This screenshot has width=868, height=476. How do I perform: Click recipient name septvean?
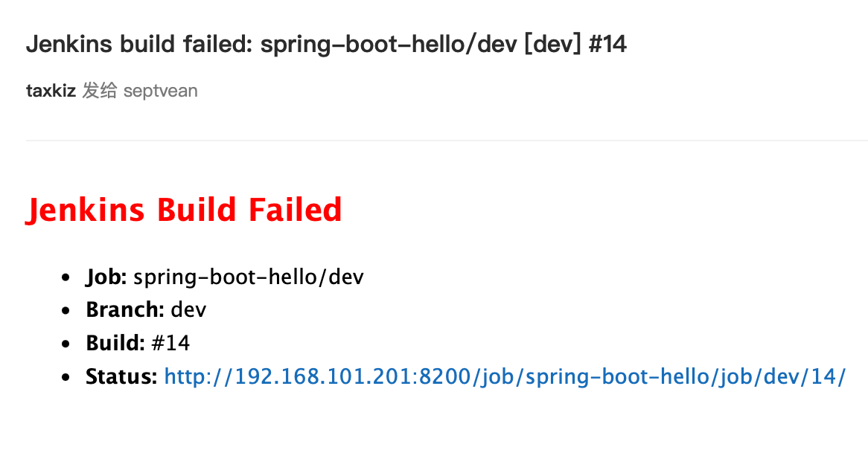point(160,91)
